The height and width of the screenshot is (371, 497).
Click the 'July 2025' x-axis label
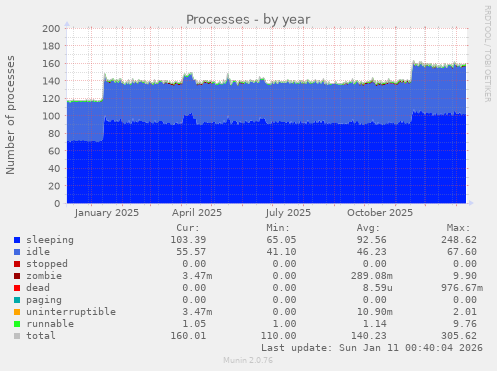[288, 213]
